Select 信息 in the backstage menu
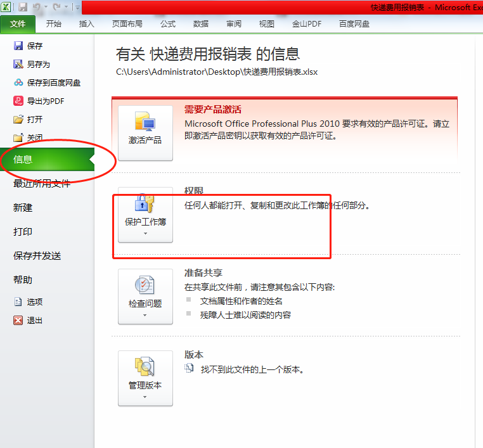This screenshot has width=483, height=448. (x=47, y=159)
